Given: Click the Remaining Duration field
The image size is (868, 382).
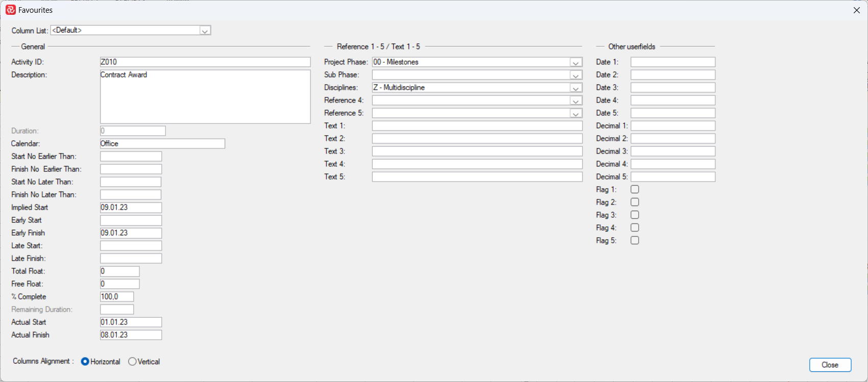Looking at the screenshot, I should [x=117, y=310].
